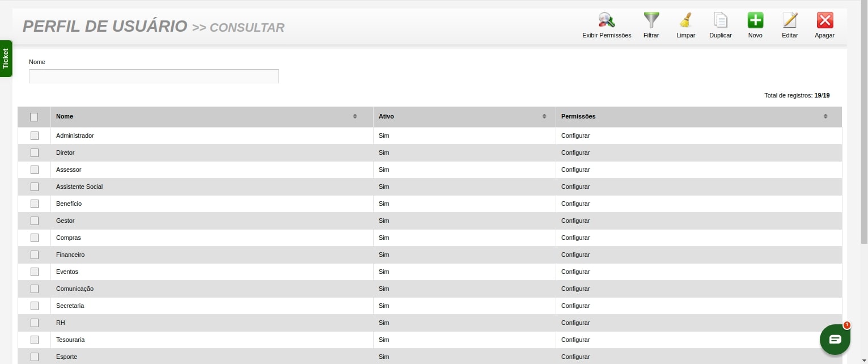This screenshot has width=868, height=364.
Task: Click the Nome filter text field
Action: pyautogui.click(x=154, y=76)
